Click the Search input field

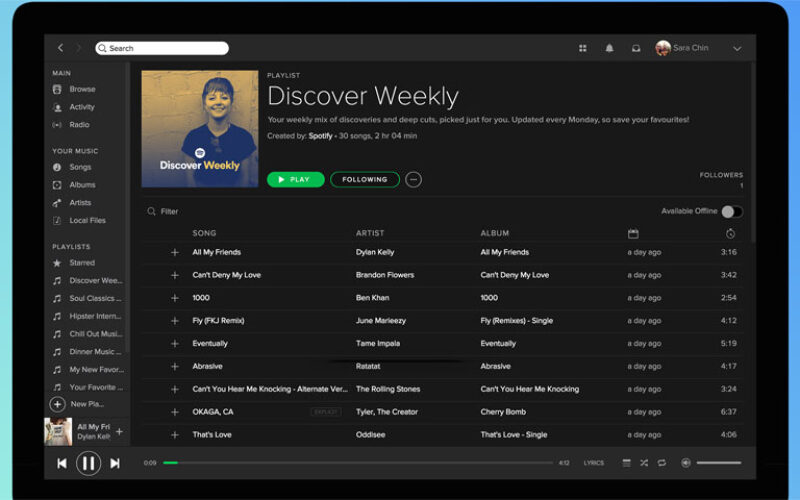click(165, 48)
